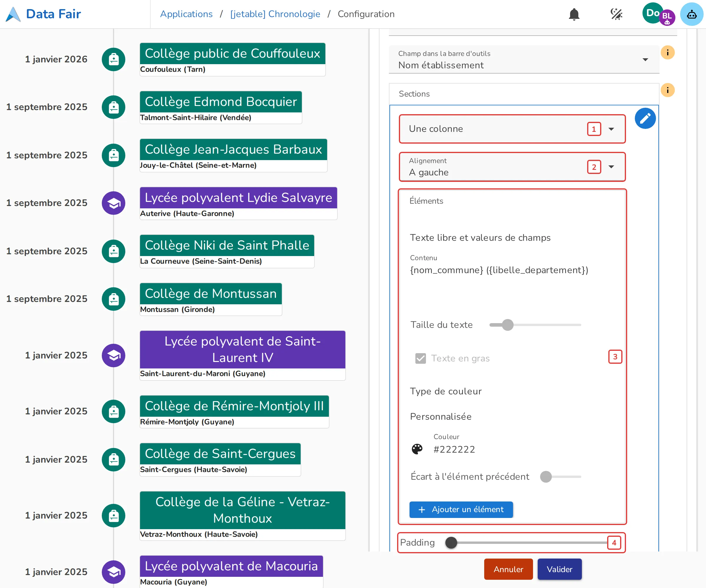706x588 pixels.
Task: Click graduation cap icon for Lycée de Macouria
Action: (114, 572)
